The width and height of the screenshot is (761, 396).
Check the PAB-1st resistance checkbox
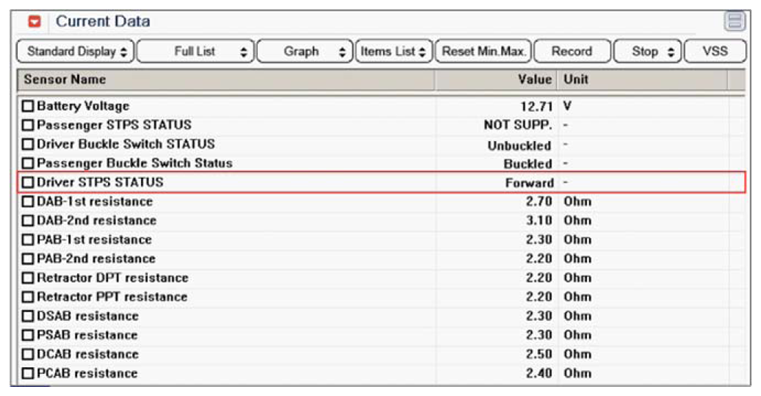(28, 240)
